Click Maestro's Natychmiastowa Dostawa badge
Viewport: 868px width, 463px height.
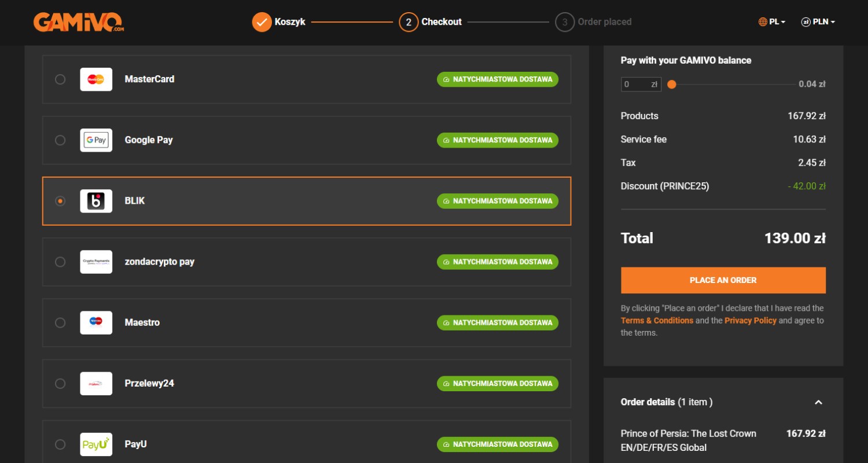(498, 322)
